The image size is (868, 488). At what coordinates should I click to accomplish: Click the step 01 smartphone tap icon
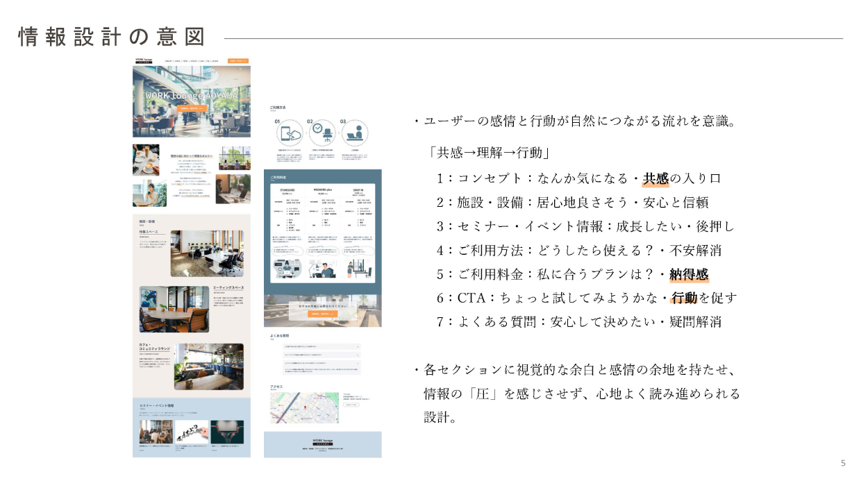290,133
